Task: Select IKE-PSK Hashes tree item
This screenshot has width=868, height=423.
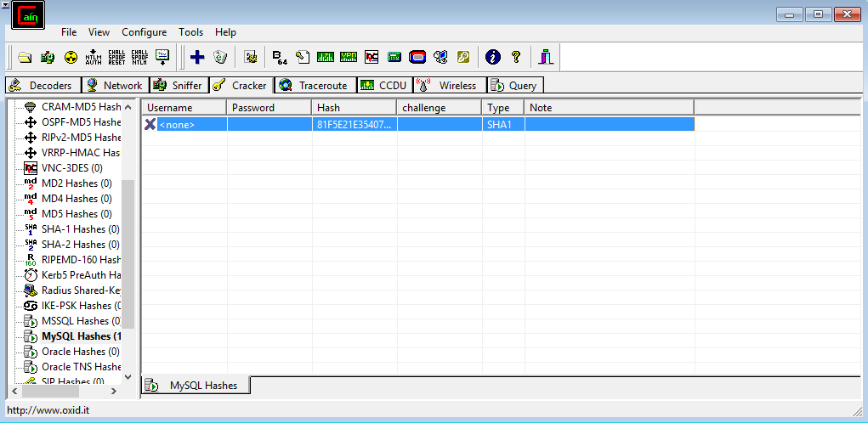Action: (x=82, y=306)
